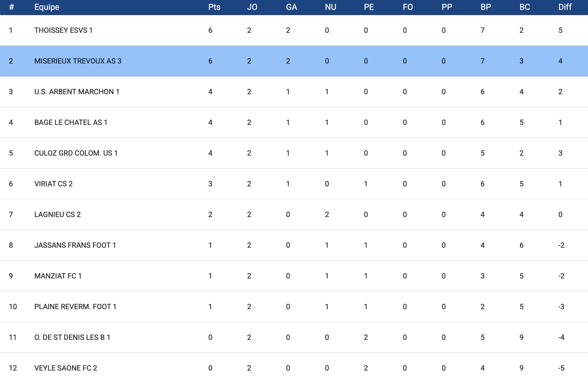Open O. DE ST DENIS LES B 1
The height and width of the screenshot is (382, 588).
tap(72, 338)
